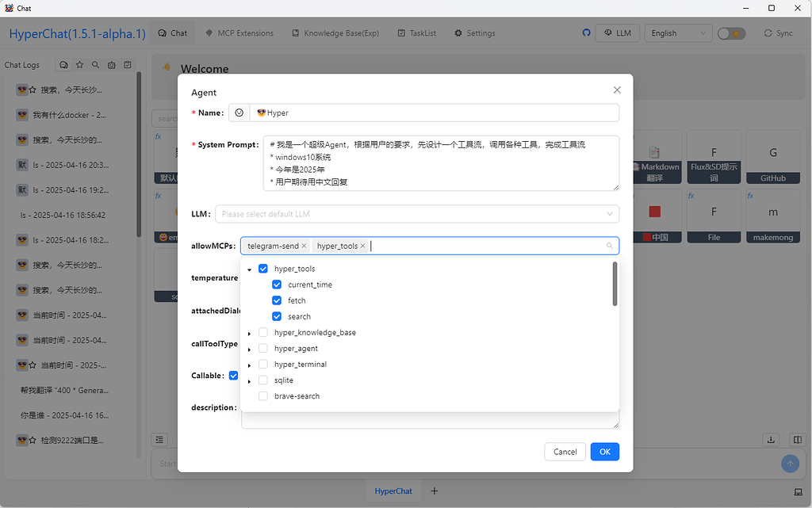The height and width of the screenshot is (508, 812).
Task: Open the English language dropdown
Action: point(679,33)
